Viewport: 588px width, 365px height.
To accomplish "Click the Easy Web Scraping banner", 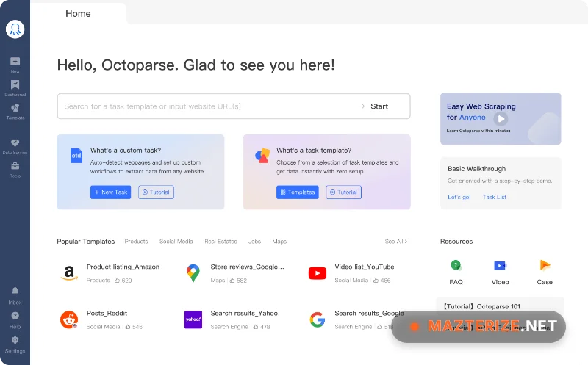I will click(501, 119).
